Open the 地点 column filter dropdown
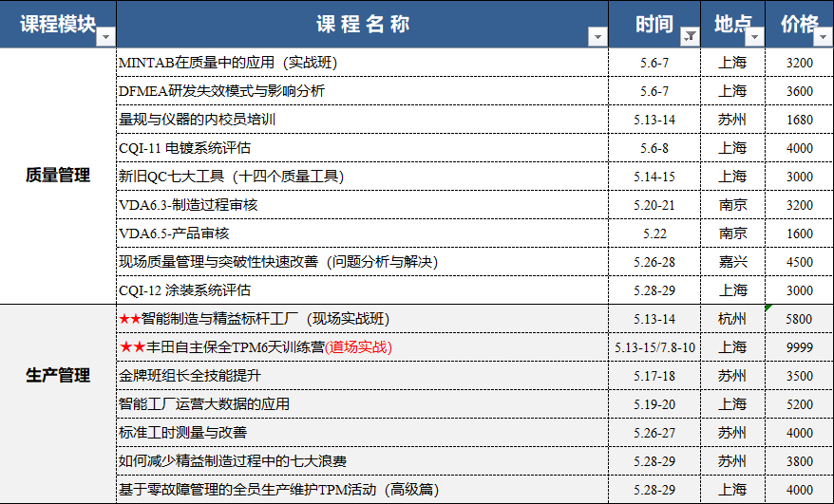 click(754, 37)
